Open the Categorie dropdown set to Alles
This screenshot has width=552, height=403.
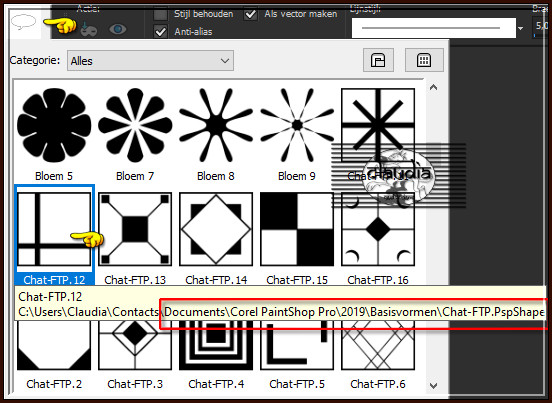click(150, 61)
